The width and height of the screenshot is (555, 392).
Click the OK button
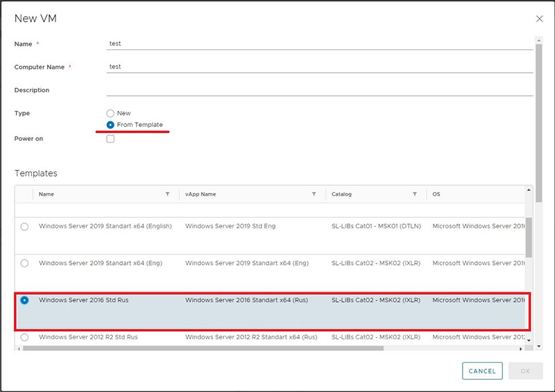click(x=525, y=371)
